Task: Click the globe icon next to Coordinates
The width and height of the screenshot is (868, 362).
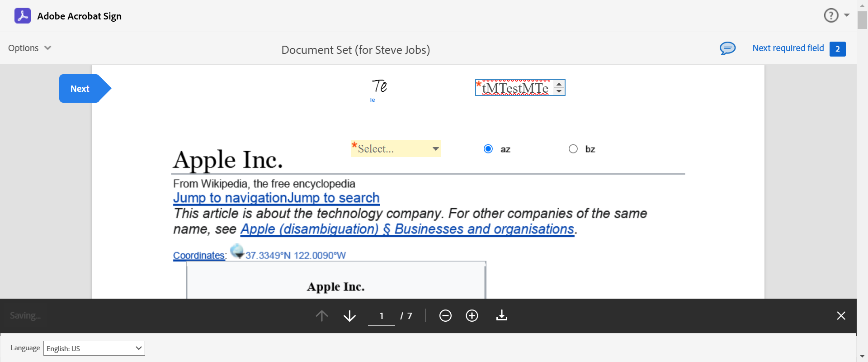Action: click(x=237, y=251)
